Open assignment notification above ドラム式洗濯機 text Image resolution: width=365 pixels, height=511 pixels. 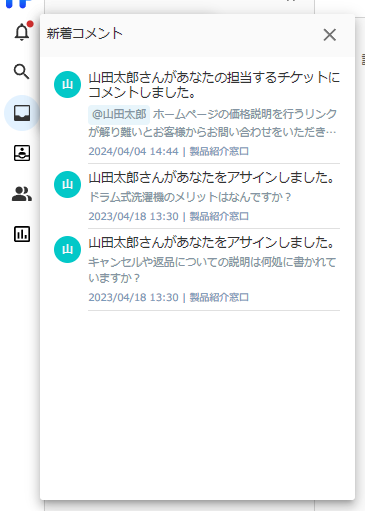[x=211, y=178]
